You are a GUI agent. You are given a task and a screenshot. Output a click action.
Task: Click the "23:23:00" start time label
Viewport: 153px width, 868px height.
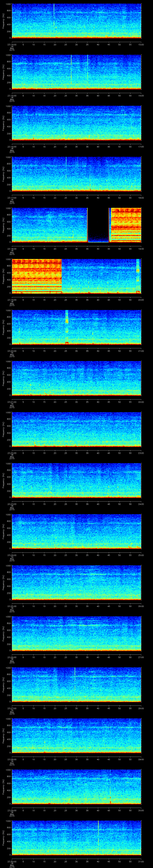tap(12, 504)
